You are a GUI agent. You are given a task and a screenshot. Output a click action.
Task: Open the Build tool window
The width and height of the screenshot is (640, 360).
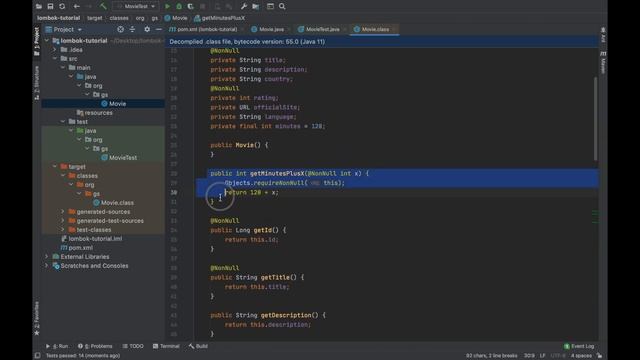pos(198,346)
